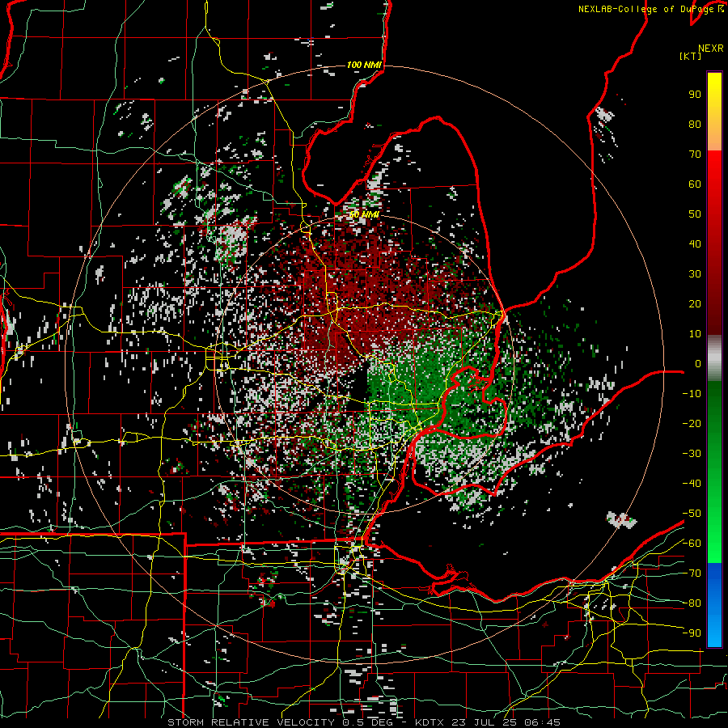This screenshot has width=728, height=728.
Task: Click the 06:45 timestamp
Action: (540, 722)
